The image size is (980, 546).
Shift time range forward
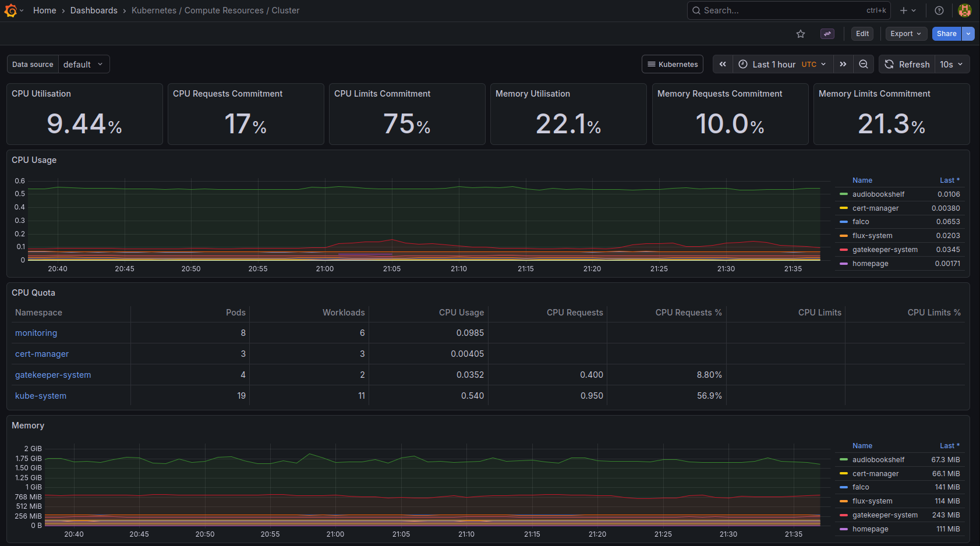click(843, 64)
